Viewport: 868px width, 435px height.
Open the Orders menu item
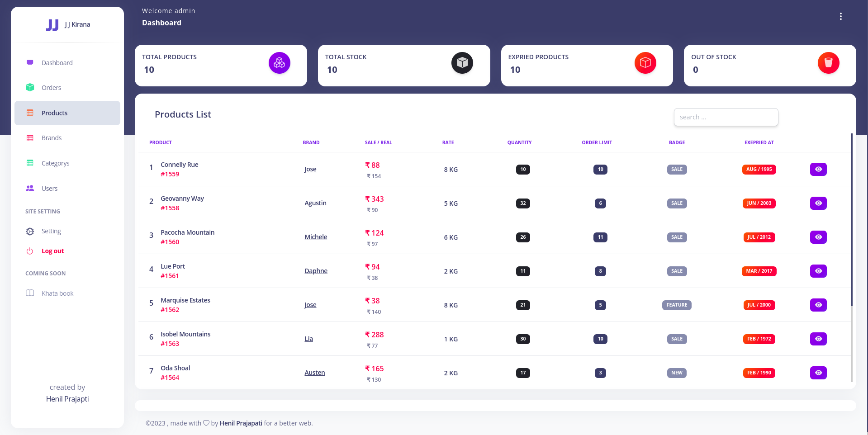[x=51, y=88]
